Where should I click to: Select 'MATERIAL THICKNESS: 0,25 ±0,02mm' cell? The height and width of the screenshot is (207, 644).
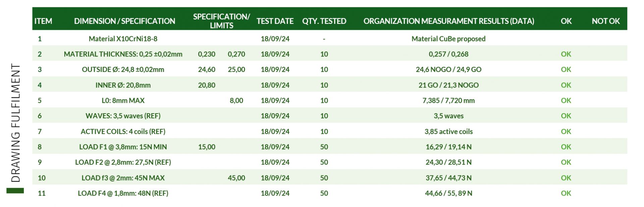point(123,54)
